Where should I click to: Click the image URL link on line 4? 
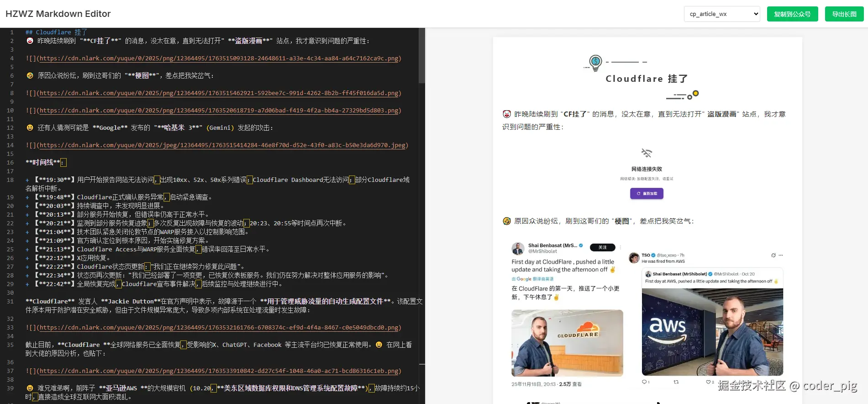point(219,58)
